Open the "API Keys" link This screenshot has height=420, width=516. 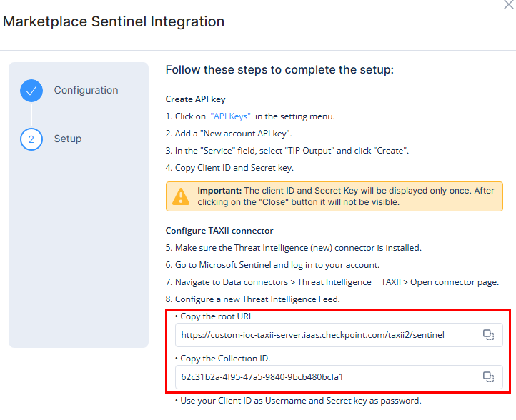tap(232, 116)
